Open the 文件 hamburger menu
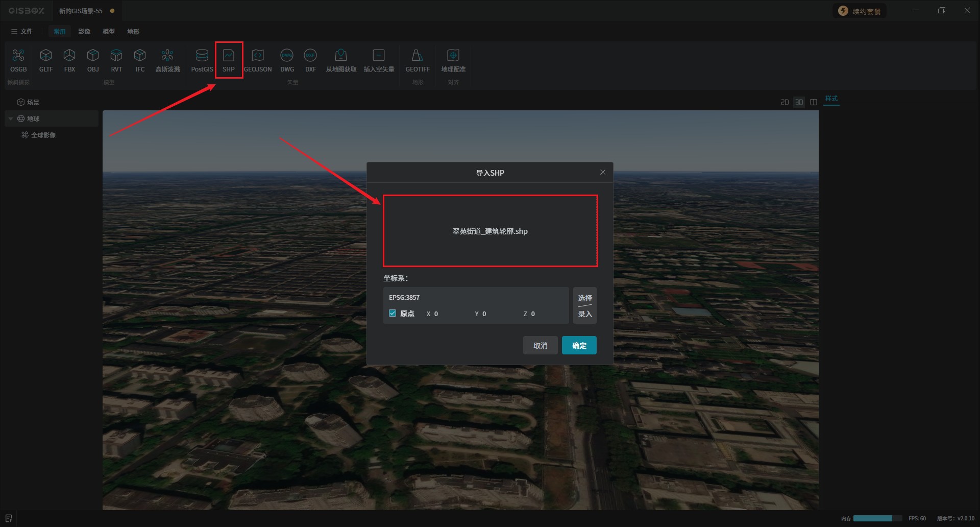Screen dimensions: 980x527 point(21,32)
